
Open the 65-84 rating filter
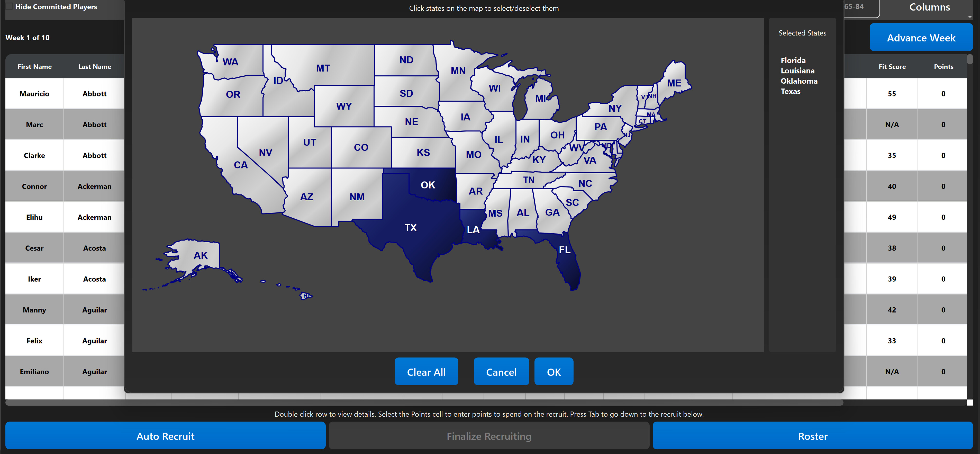(854, 6)
